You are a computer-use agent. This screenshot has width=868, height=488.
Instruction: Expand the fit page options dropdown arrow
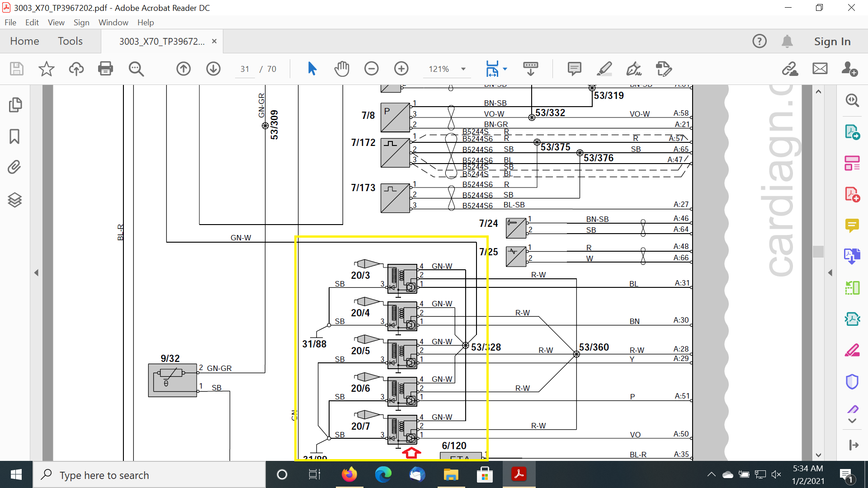[505, 69]
